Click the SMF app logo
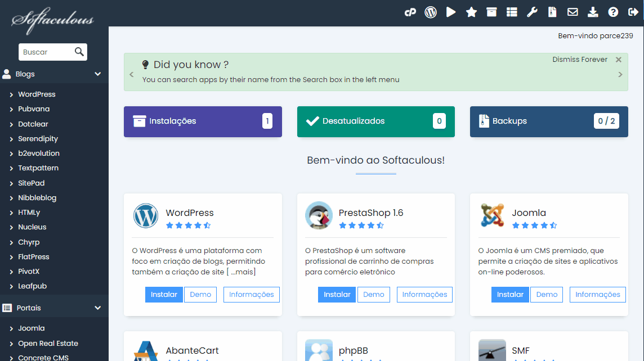This screenshot has height=361, width=644. pos(492,350)
